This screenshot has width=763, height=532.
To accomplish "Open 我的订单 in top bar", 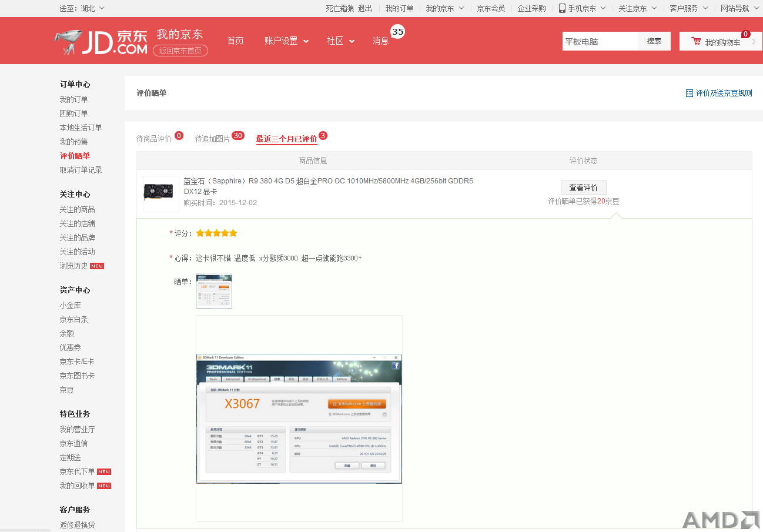I will (x=400, y=8).
